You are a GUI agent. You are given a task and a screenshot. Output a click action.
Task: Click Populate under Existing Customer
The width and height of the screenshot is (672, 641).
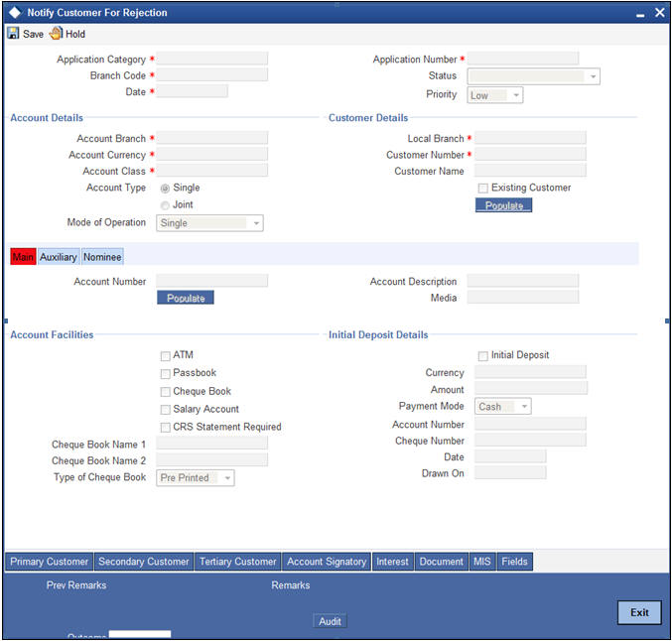pyautogui.click(x=504, y=205)
